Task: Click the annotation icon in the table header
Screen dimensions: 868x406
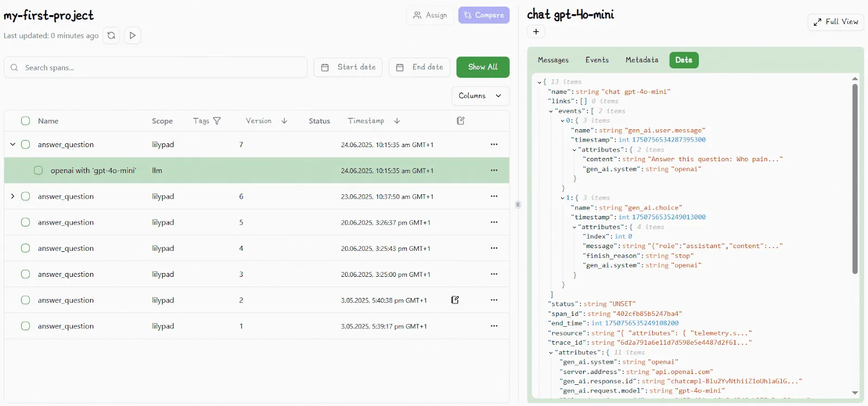Action: point(461,120)
